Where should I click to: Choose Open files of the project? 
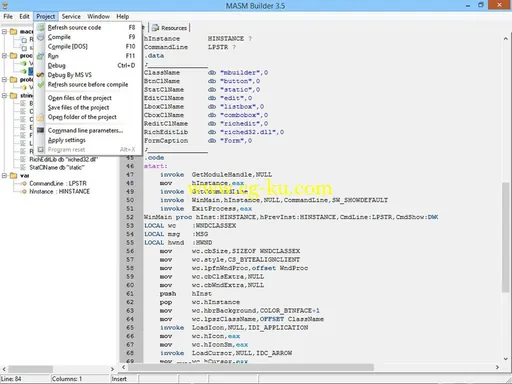pyautogui.click(x=87, y=98)
